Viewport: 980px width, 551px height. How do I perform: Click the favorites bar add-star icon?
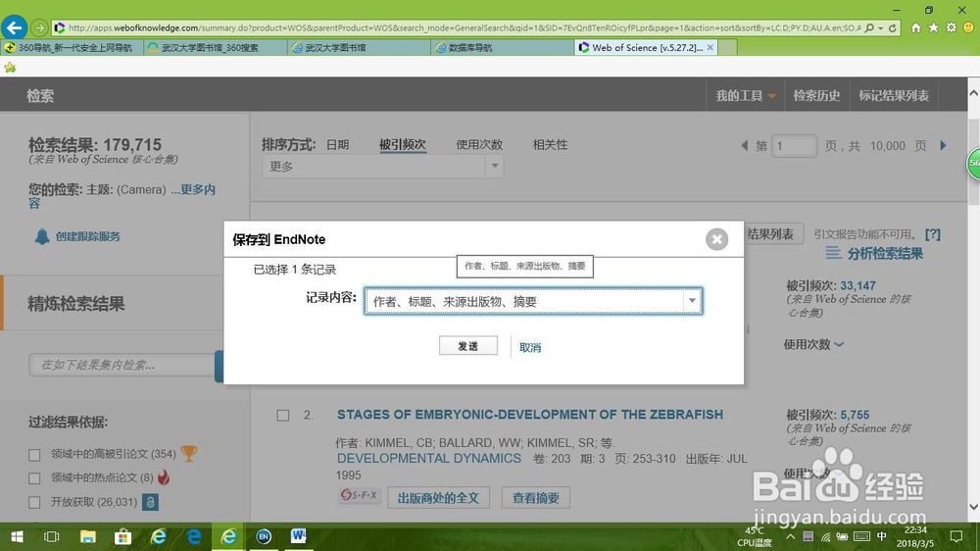[x=10, y=68]
